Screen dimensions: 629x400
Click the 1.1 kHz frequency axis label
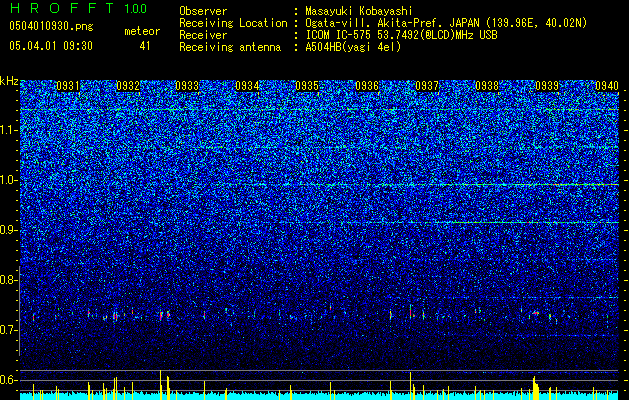[9, 130]
